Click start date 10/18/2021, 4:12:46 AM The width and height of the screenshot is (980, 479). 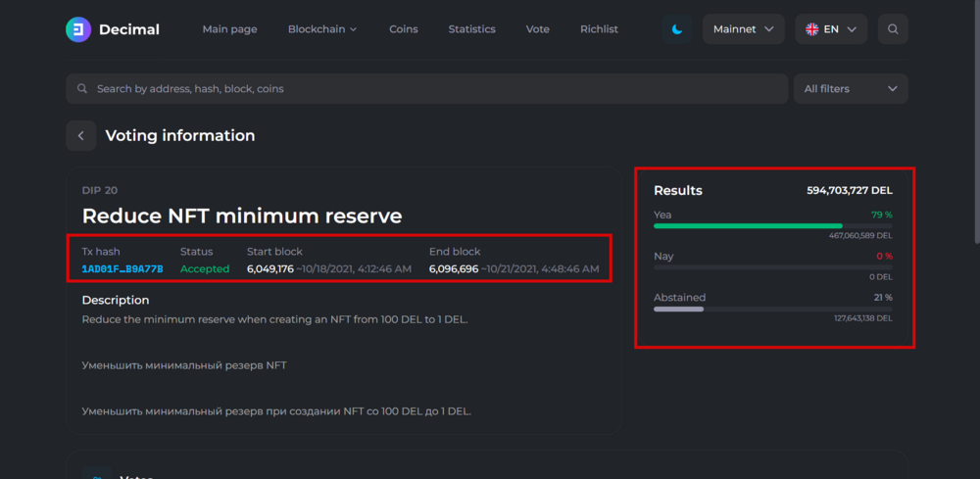click(354, 269)
